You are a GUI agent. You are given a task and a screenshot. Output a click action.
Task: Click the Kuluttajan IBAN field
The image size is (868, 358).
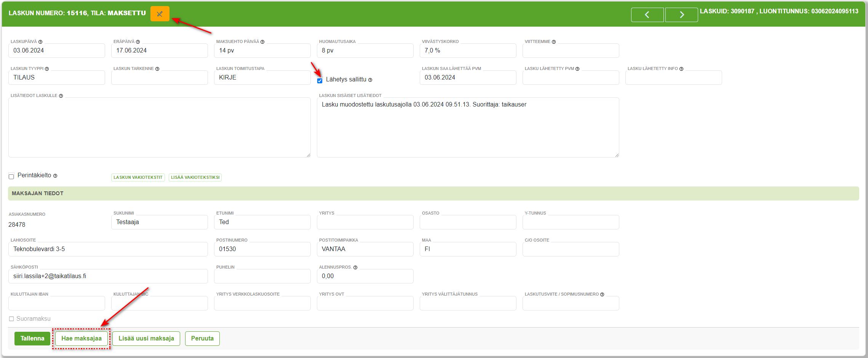[57, 303]
